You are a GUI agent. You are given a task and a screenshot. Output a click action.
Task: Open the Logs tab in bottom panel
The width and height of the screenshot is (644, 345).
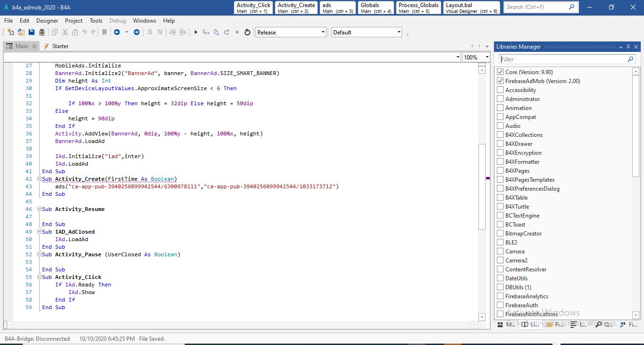pyautogui.click(x=578, y=324)
